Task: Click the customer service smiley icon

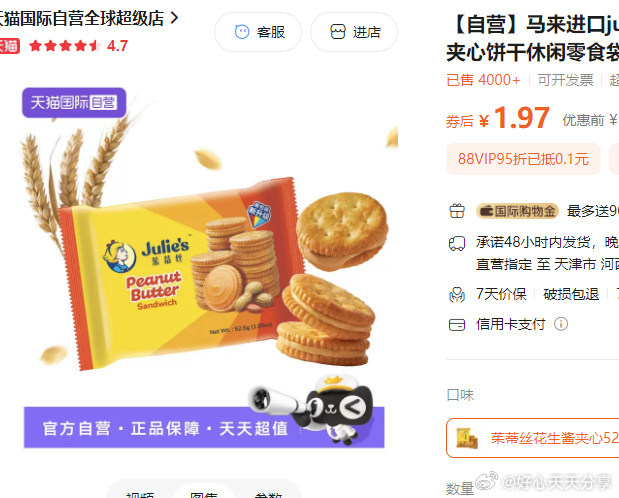Action: point(242,32)
